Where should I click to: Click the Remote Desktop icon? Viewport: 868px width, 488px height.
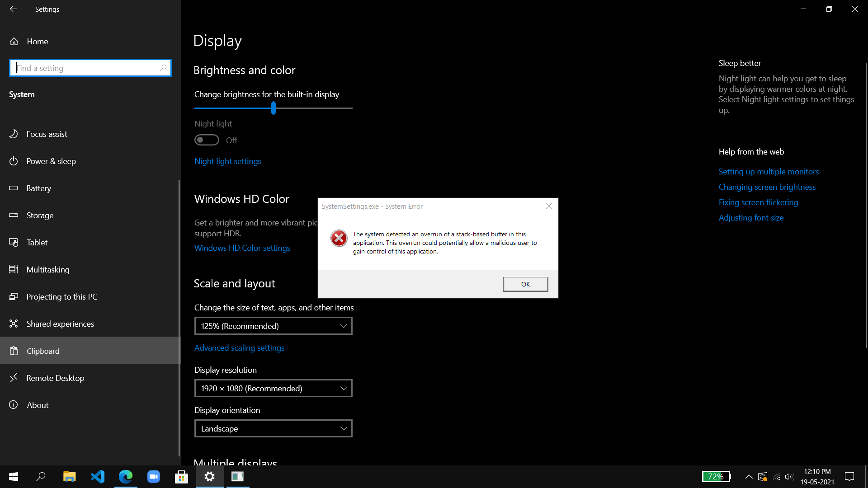[x=14, y=378]
